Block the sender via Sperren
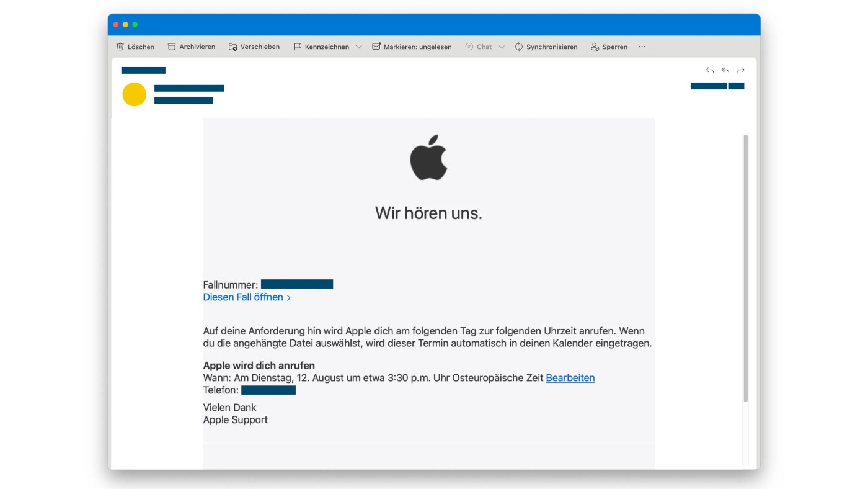Image resolution: width=868 pixels, height=489 pixels. [x=609, y=47]
